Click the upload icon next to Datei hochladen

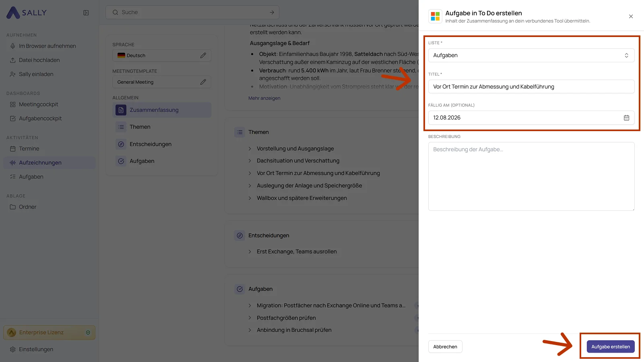12,60
